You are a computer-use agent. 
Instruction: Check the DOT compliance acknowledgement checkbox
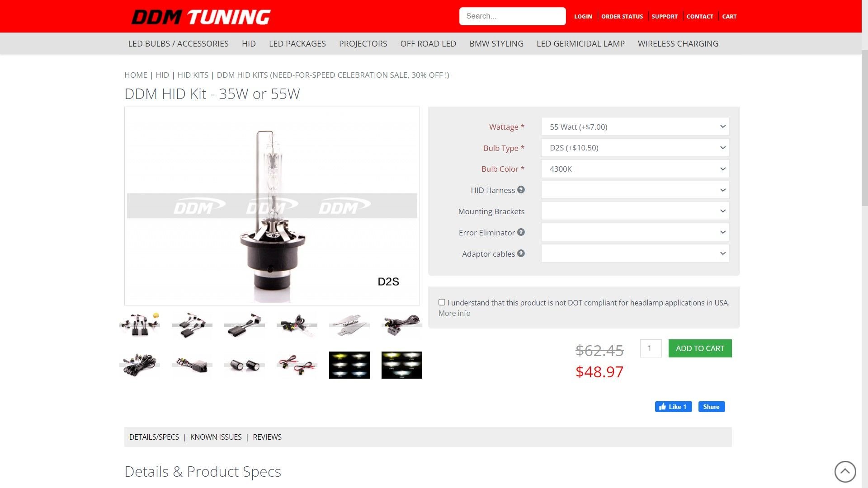[x=442, y=302]
